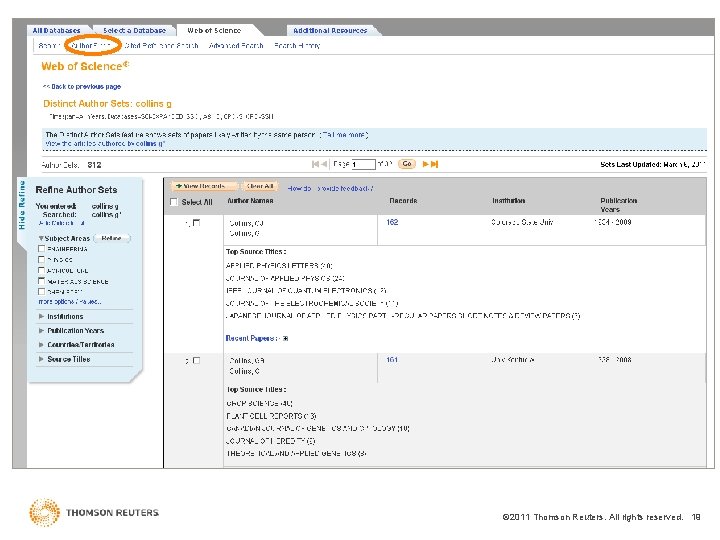Image resolution: width=720 pixels, height=540 pixels.
Task: Open more options / values link
Action: tap(70, 302)
